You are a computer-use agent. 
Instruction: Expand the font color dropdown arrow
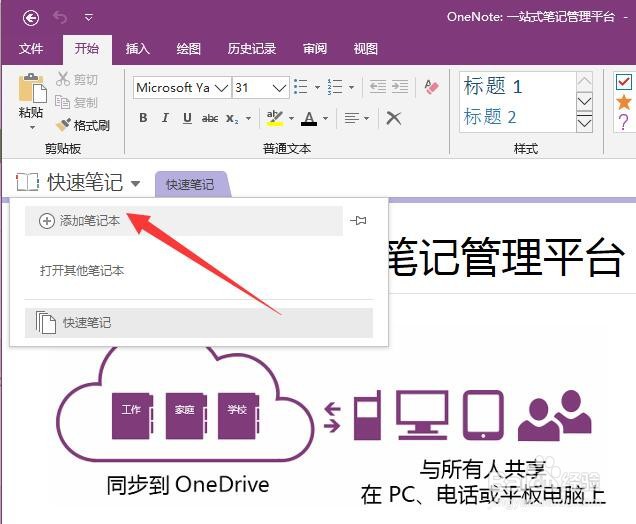click(325, 118)
